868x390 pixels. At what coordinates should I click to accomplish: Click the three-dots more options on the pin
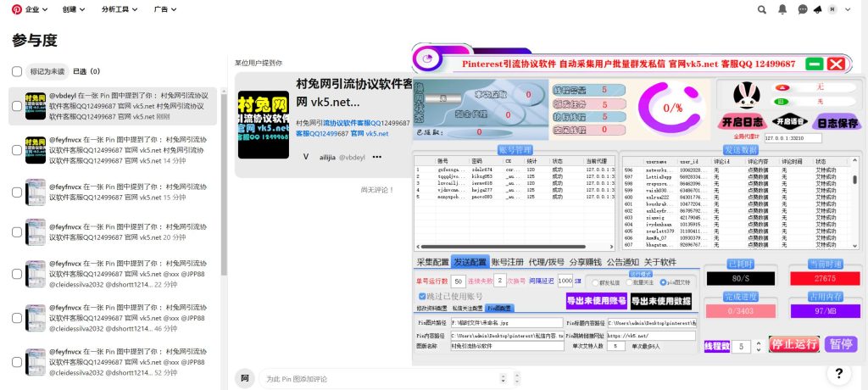[377, 157]
